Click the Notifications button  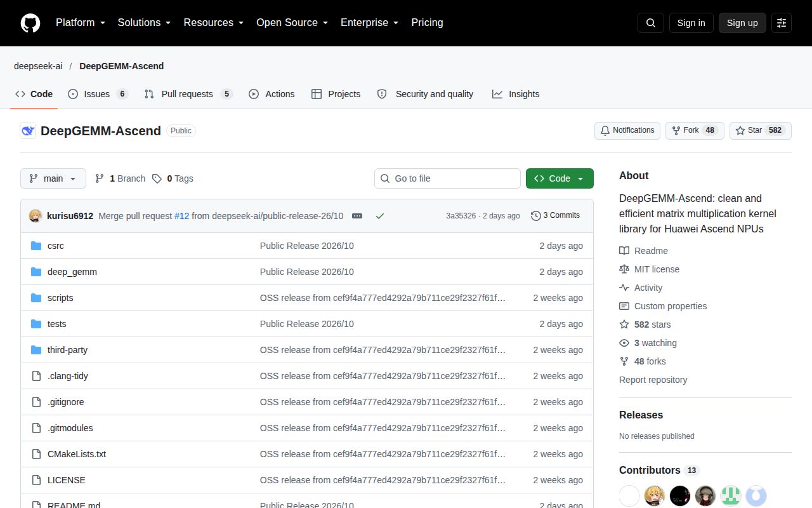click(627, 130)
